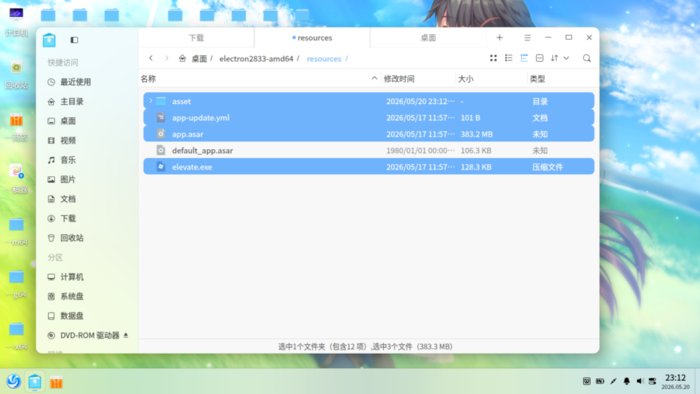Screen dimensions: 700x394
Task: Switch to tree view mode
Action: pos(524,58)
